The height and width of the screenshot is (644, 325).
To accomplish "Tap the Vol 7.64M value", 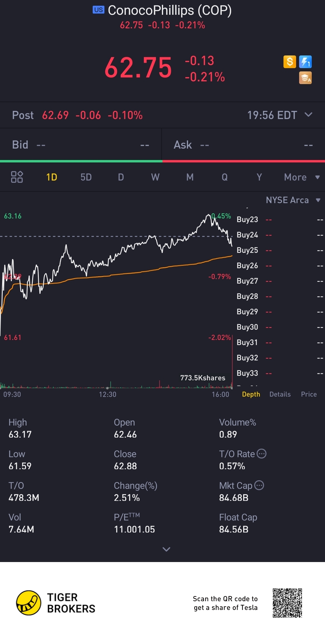I will coord(21,529).
